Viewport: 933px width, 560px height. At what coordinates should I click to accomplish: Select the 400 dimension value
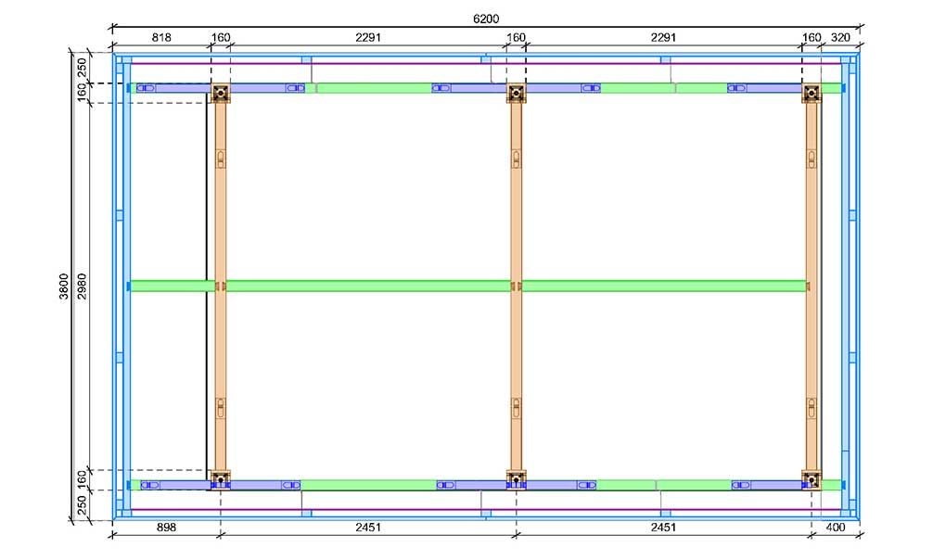pos(836,528)
